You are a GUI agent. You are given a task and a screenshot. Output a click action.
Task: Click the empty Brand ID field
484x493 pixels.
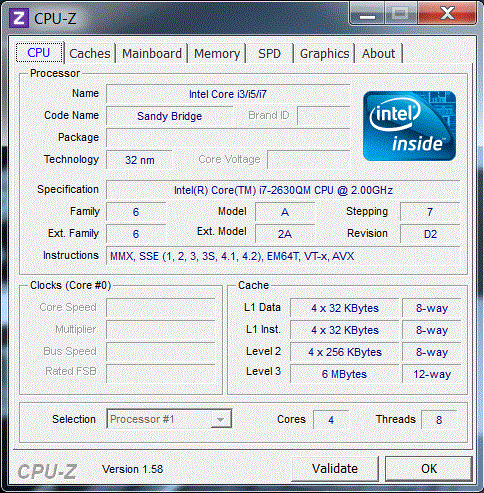tap(323, 116)
